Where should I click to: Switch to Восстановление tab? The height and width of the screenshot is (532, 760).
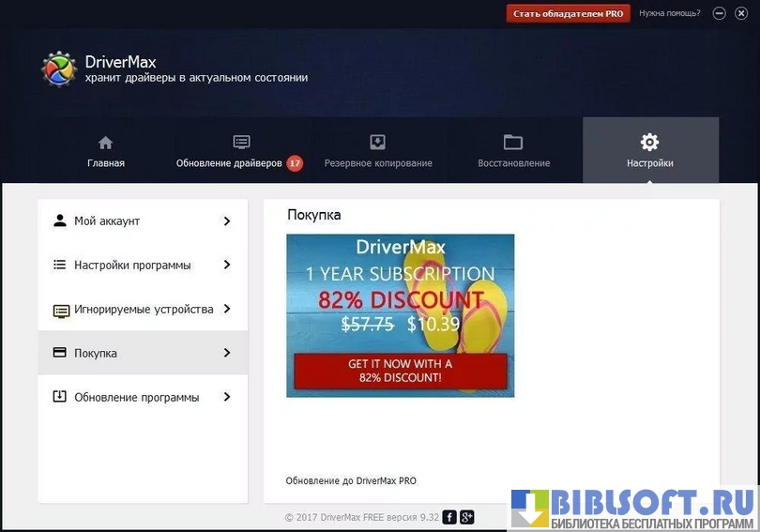(x=513, y=163)
